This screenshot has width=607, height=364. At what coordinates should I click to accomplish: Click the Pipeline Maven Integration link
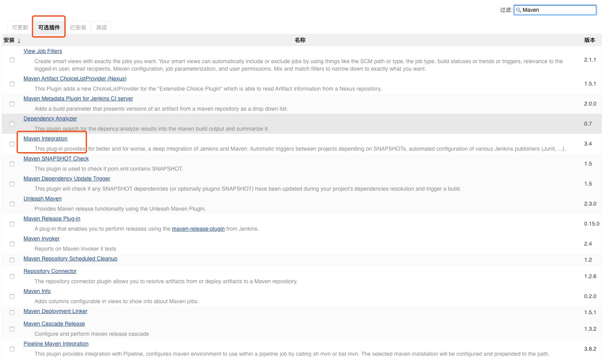pos(56,344)
